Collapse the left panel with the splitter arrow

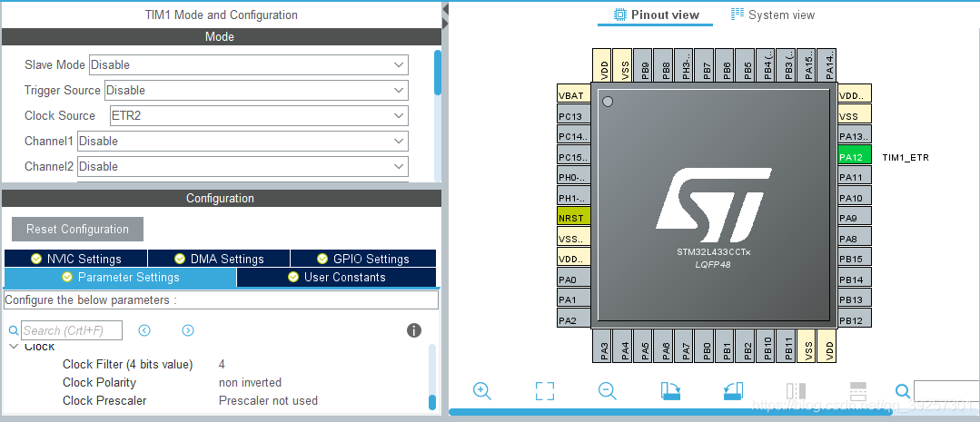pyautogui.click(x=445, y=9)
